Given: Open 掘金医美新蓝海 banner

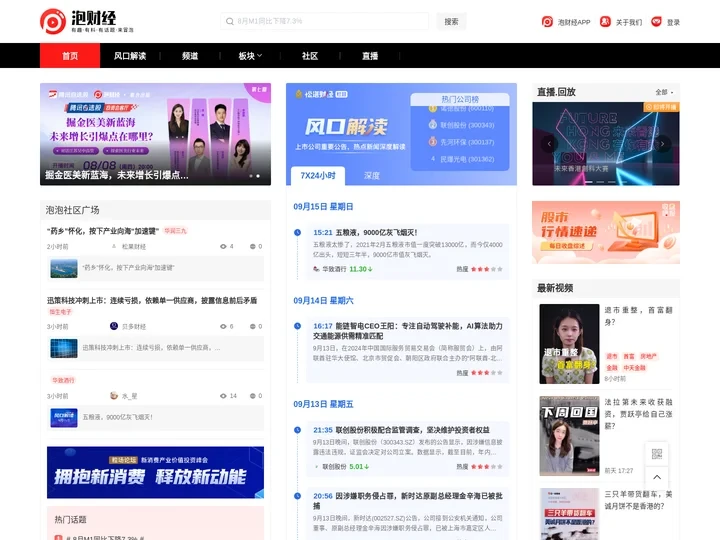Looking at the screenshot, I should pos(155,134).
